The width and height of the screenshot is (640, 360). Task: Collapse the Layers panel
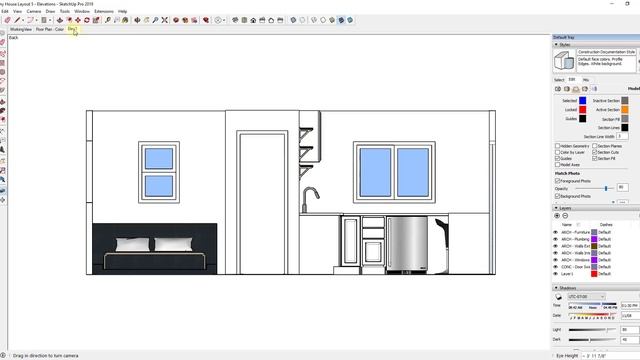(556, 208)
